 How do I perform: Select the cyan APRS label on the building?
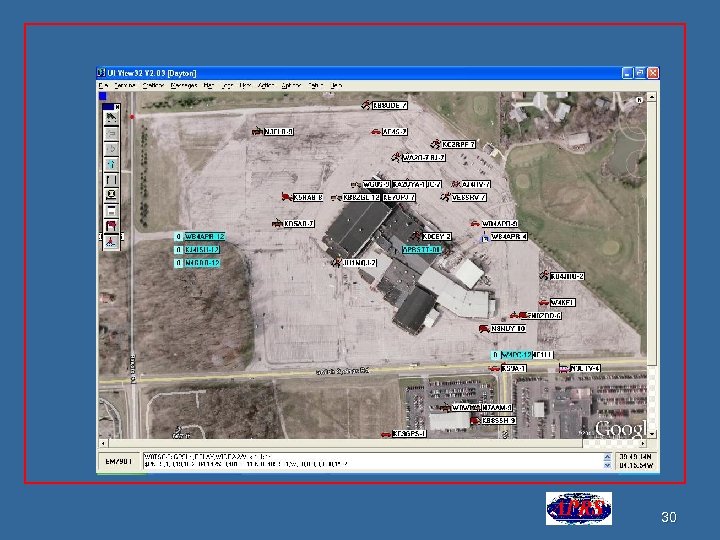click(x=422, y=250)
